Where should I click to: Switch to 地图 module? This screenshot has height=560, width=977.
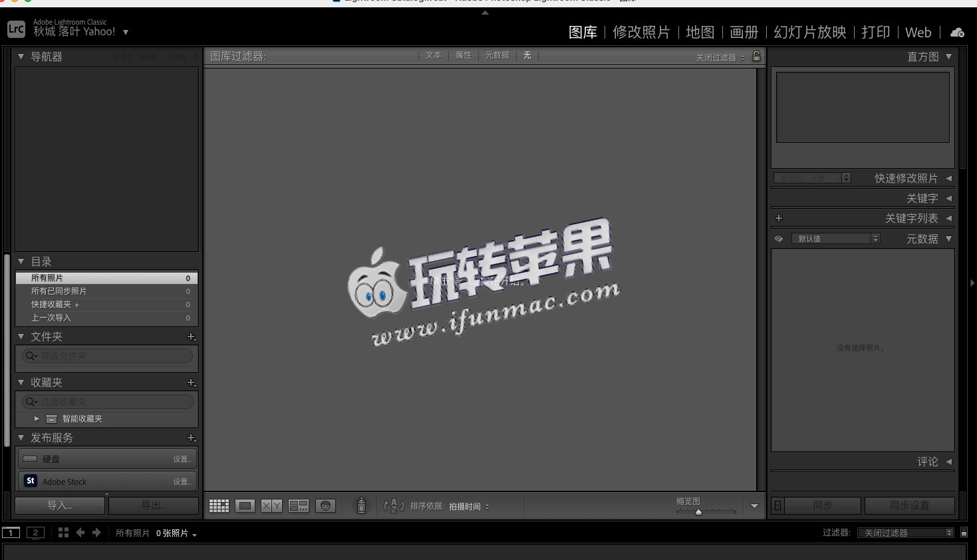pyautogui.click(x=700, y=32)
